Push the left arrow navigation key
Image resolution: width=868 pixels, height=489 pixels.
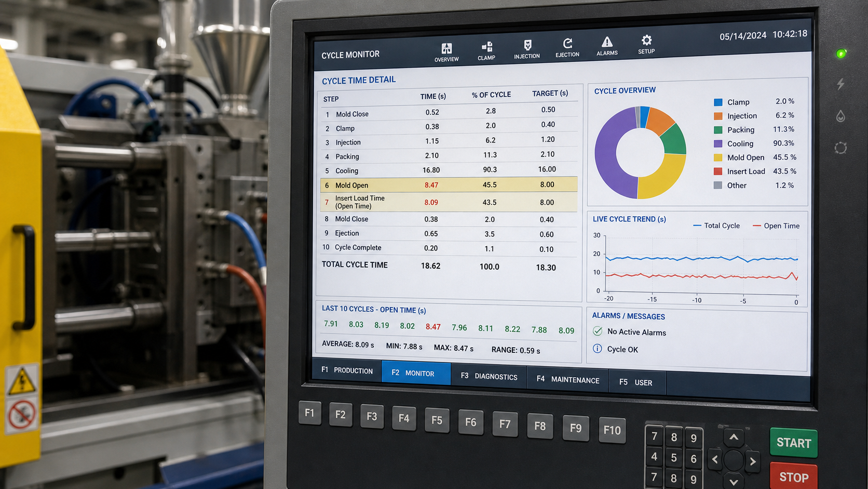click(x=715, y=459)
